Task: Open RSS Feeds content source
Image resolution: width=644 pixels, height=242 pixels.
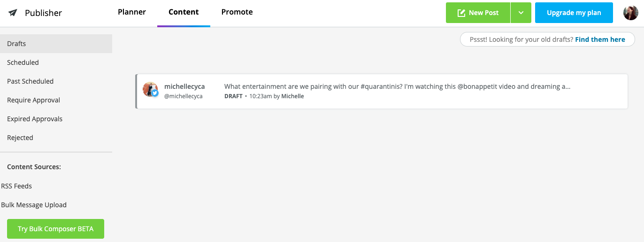Action: [16, 186]
